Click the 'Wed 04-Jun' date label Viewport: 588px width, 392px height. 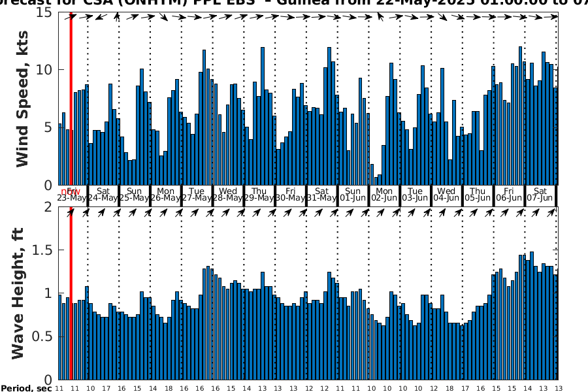[446, 195]
